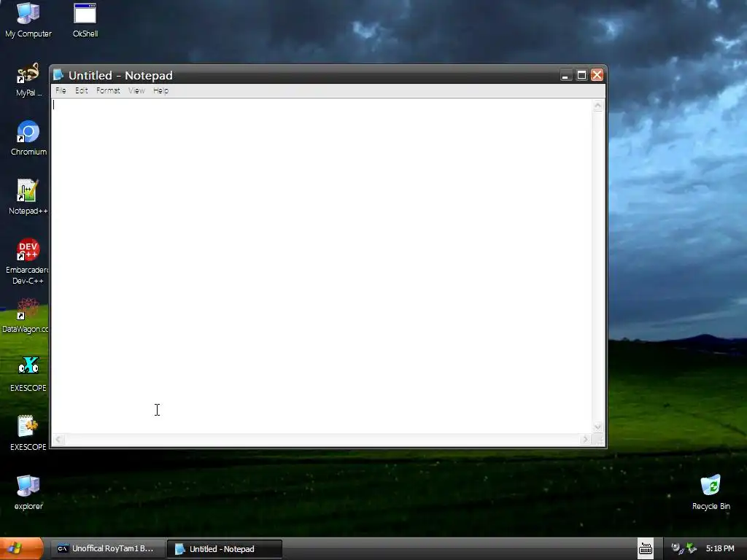Select the MyPal browser shortcut
The height and width of the screenshot is (560, 747).
[28, 79]
